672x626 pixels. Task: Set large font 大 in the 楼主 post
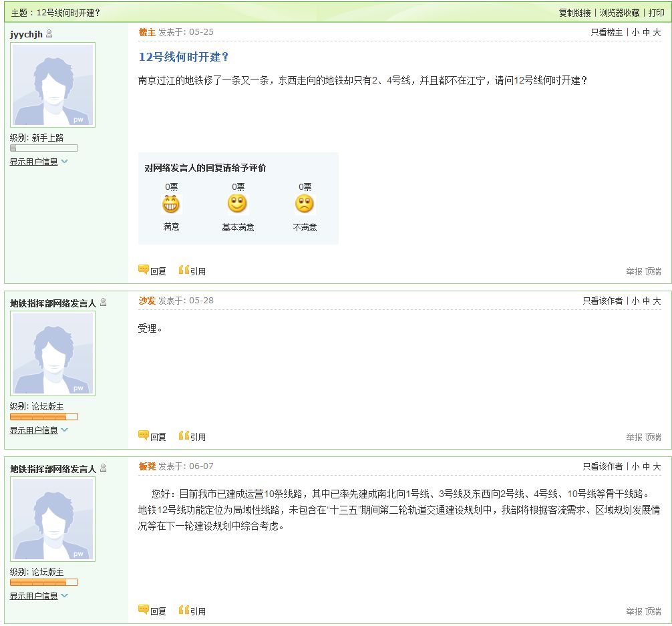(x=657, y=32)
